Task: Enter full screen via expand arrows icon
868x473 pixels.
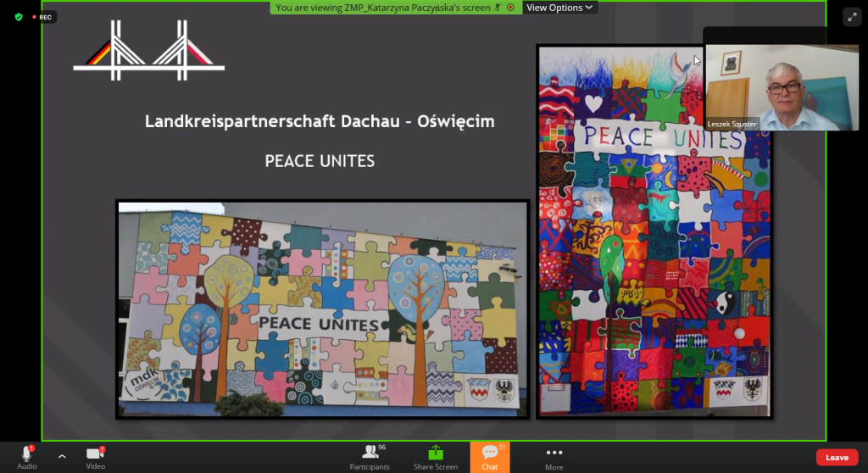Action: pos(852,18)
